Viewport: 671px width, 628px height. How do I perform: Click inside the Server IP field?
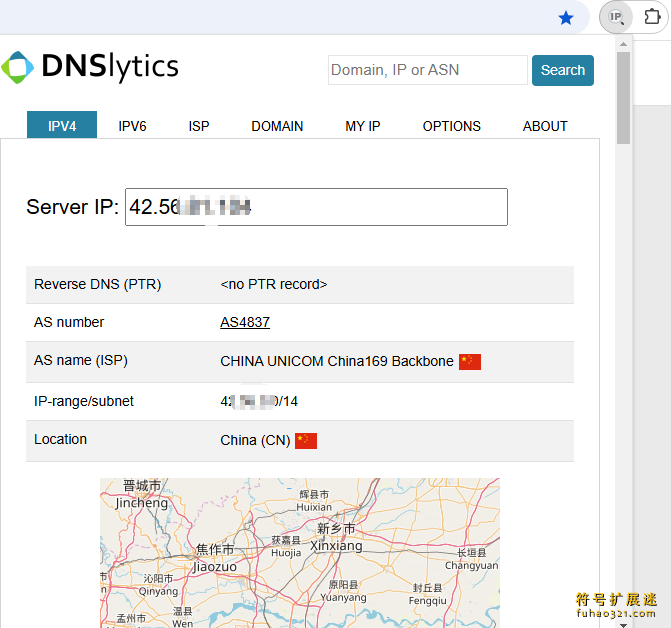coord(316,207)
